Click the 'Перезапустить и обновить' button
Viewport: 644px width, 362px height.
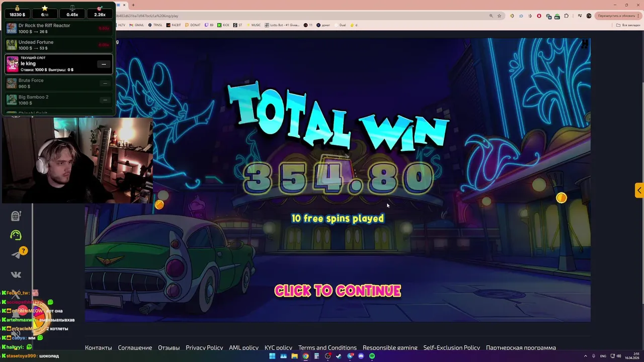coord(619,16)
